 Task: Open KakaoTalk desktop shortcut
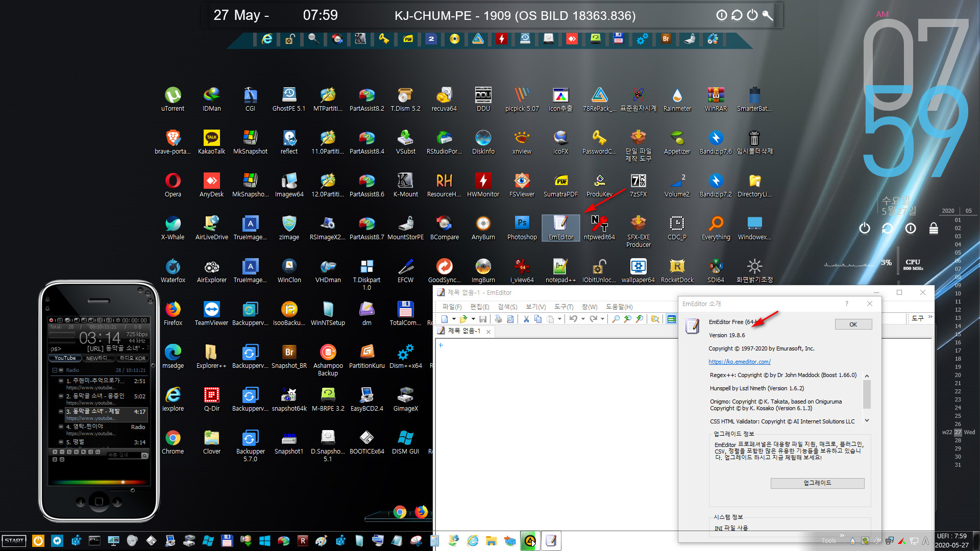coord(212,142)
